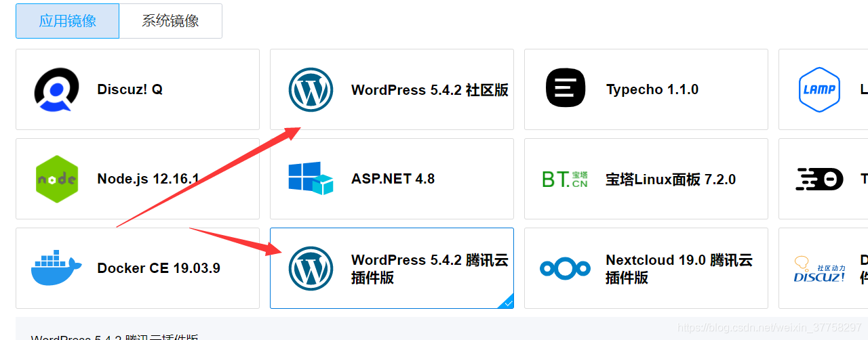The image size is (868, 340).
Task: Click the Discuz! Q logo icon
Action: 56,89
